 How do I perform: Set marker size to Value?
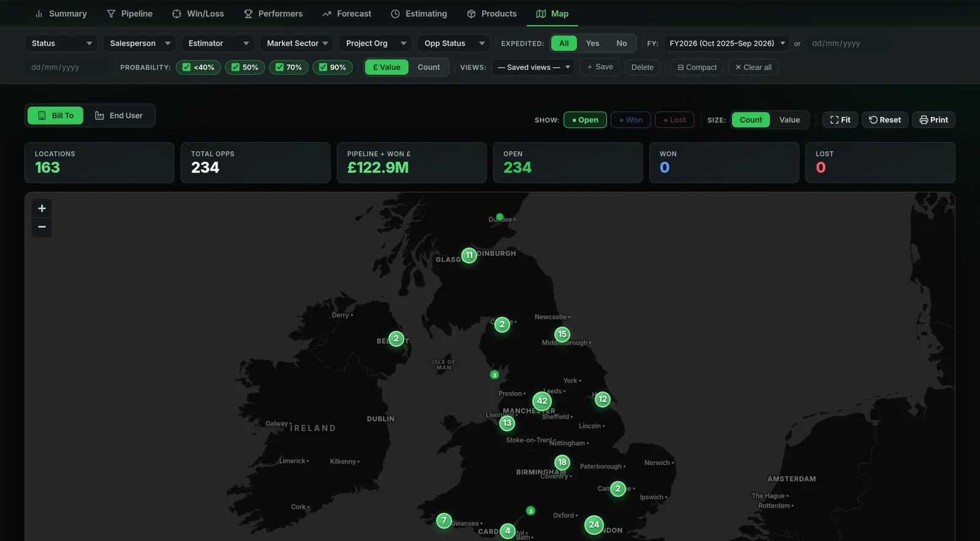tap(790, 120)
